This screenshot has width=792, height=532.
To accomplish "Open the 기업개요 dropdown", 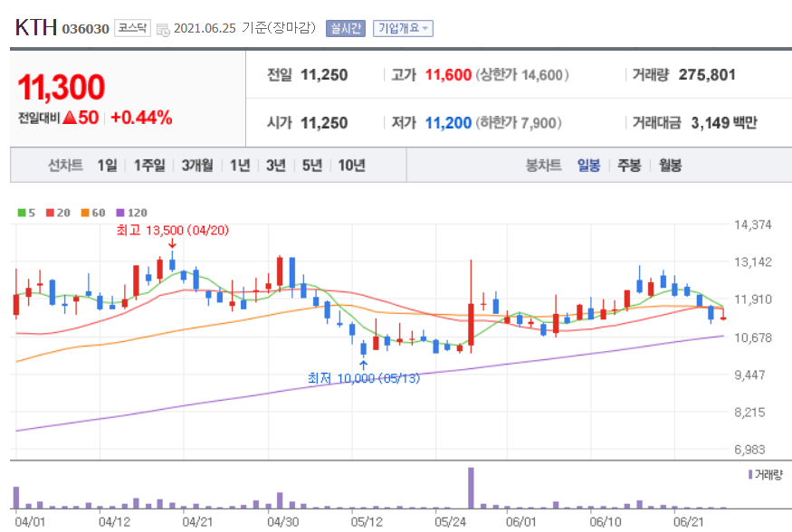I will [x=403, y=28].
